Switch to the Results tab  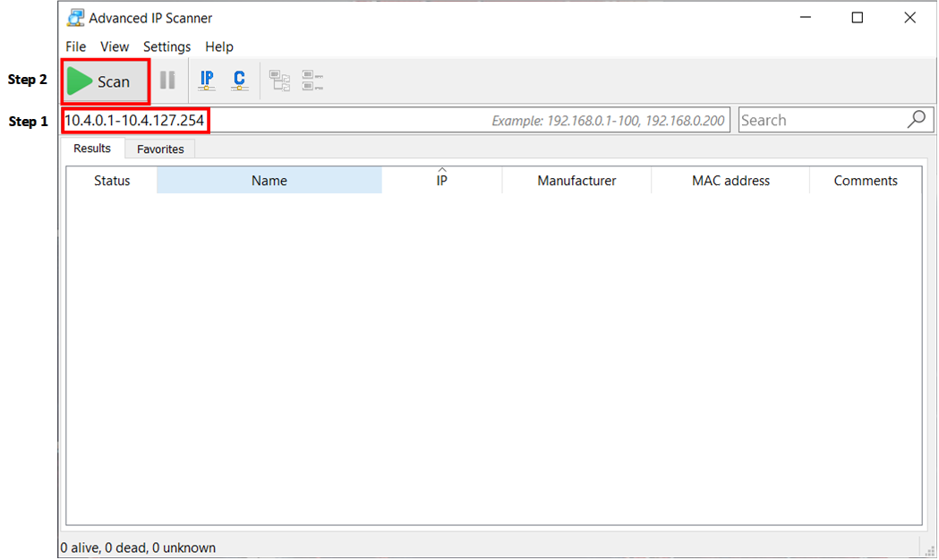[92, 148]
